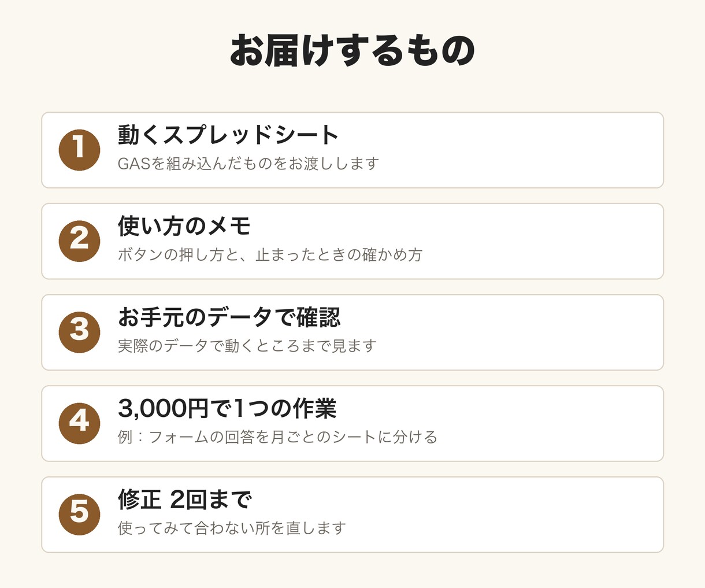The width and height of the screenshot is (705, 588).
Task: Click the 3,000円で1つの作業 title
Action: tap(227, 408)
